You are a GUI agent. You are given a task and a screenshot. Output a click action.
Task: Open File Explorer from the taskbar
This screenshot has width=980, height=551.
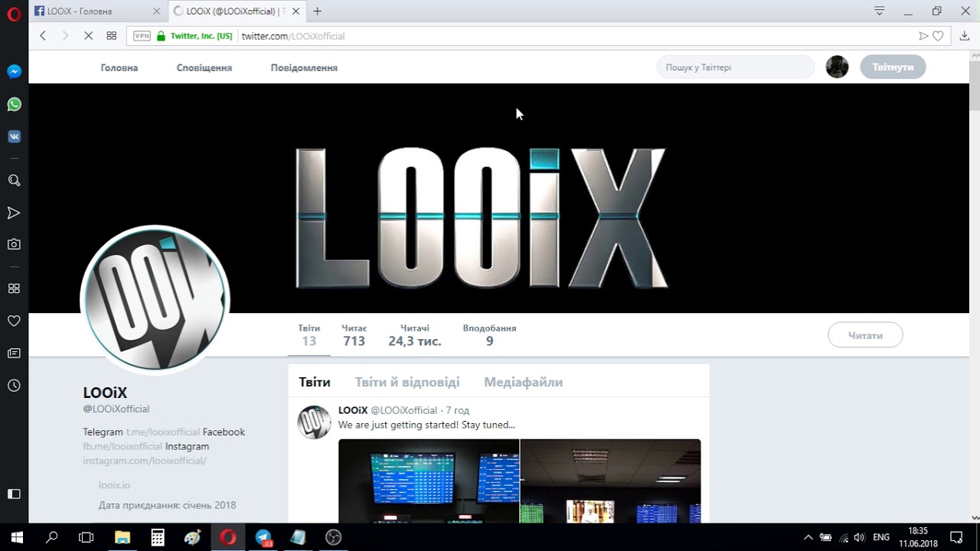pos(122,537)
